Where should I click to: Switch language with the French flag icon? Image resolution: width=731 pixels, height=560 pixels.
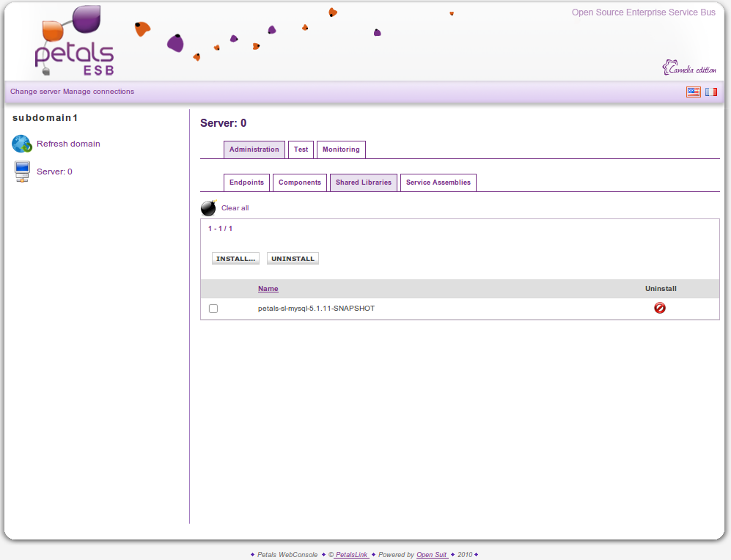coord(711,92)
